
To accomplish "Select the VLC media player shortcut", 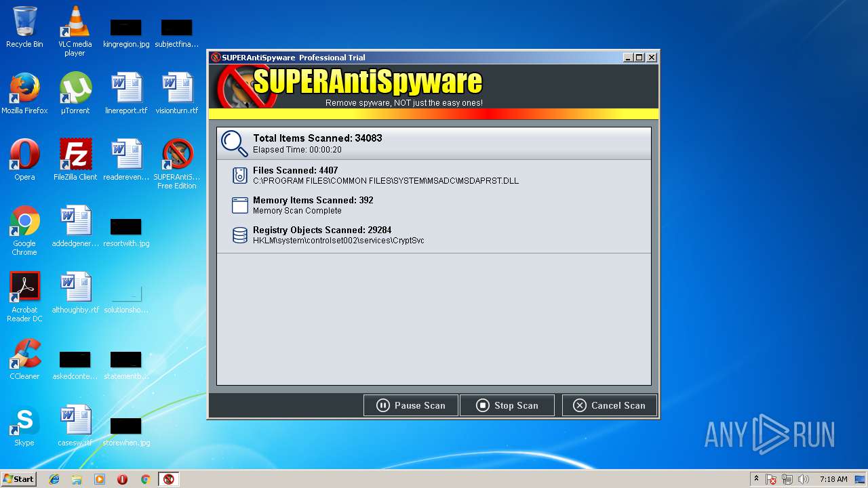I will coord(75,31).
